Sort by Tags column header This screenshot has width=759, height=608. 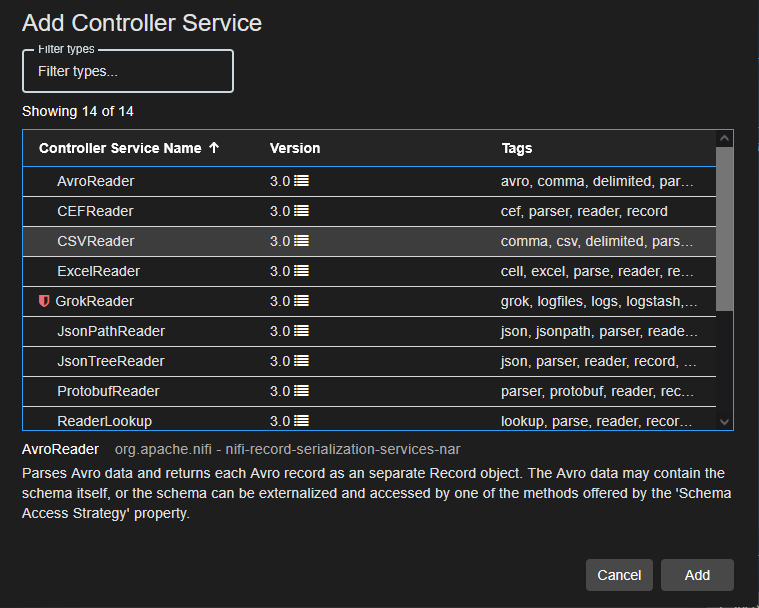point(516,148)
